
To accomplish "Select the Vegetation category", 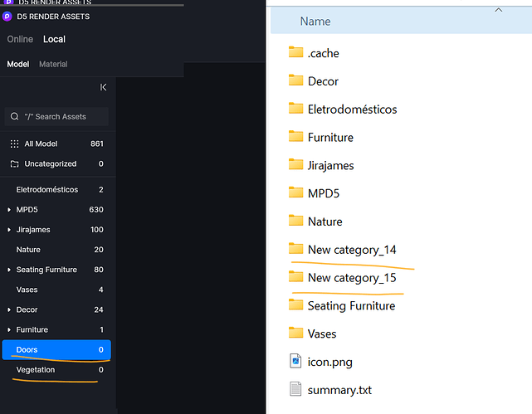I will coord(57,369).
